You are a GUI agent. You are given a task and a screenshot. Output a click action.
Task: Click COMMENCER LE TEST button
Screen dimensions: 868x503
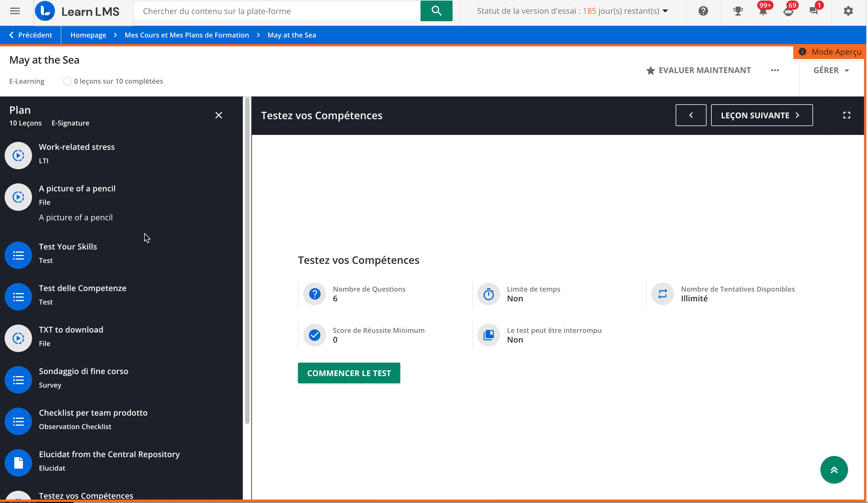click(349, 373)
